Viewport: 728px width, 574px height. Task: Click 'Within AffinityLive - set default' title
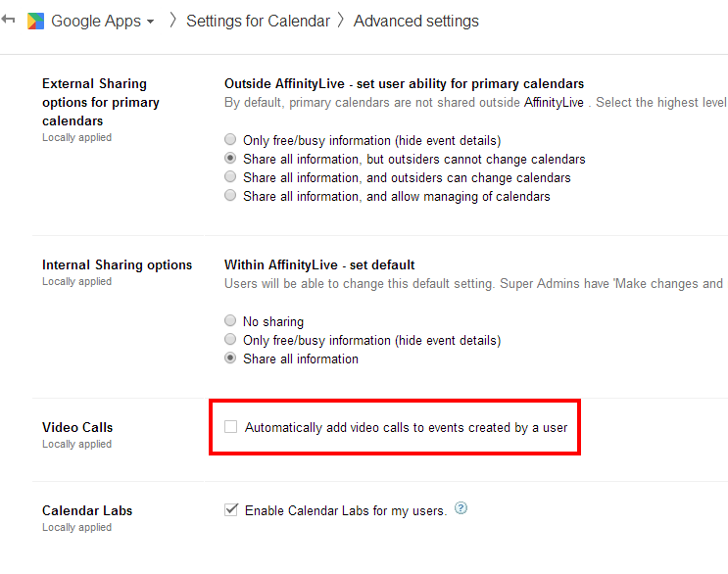click(x=319, y=264)
